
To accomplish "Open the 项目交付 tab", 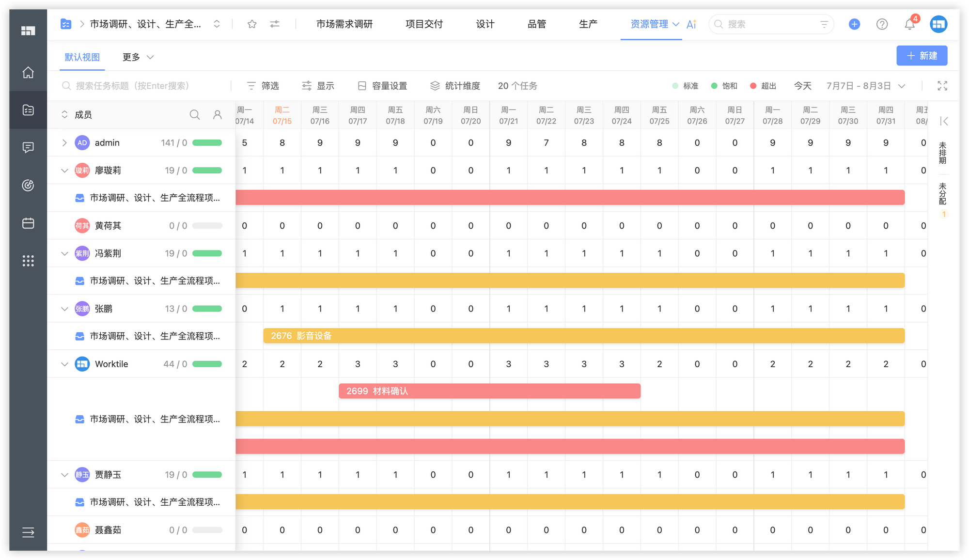I will pos(424,24).
